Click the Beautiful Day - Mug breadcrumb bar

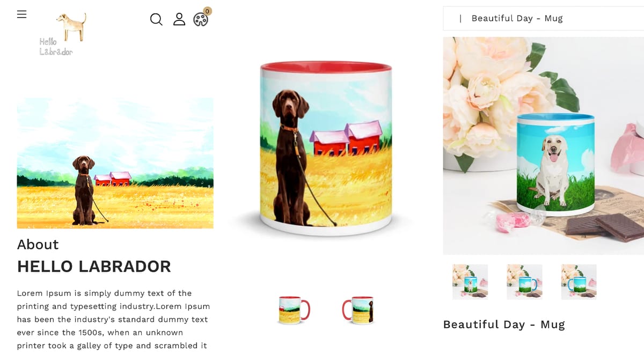tap(543, 18)
